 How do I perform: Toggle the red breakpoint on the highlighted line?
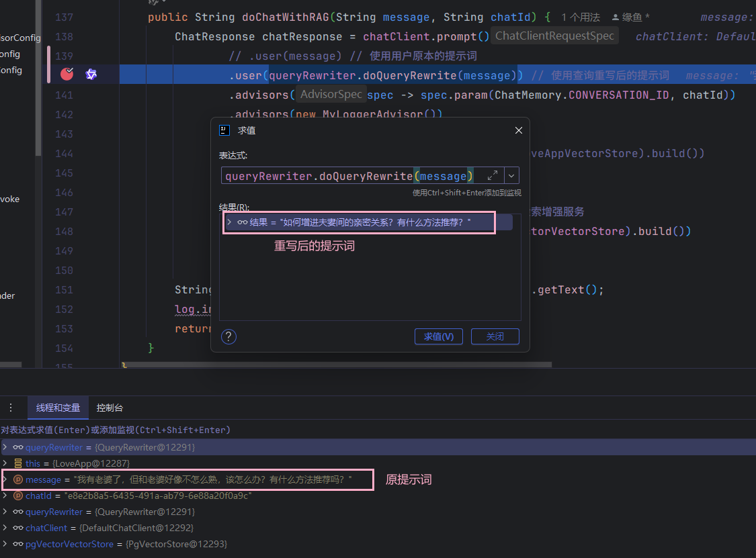click(67, 75)
